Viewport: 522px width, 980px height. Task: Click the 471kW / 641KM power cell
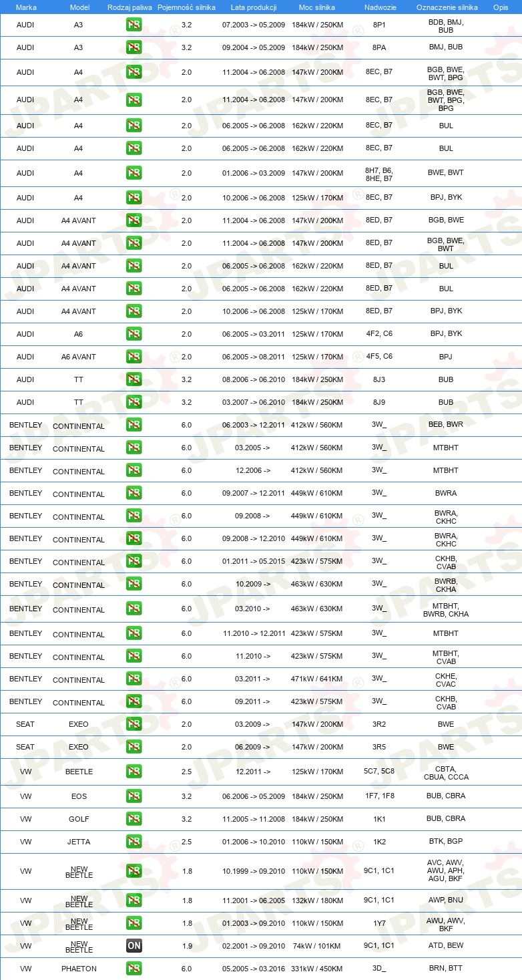click(x=317, y=679)
